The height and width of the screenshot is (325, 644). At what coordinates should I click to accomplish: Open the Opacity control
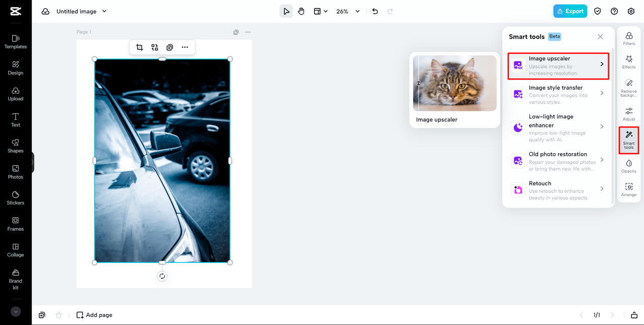(x=629, y=166)
